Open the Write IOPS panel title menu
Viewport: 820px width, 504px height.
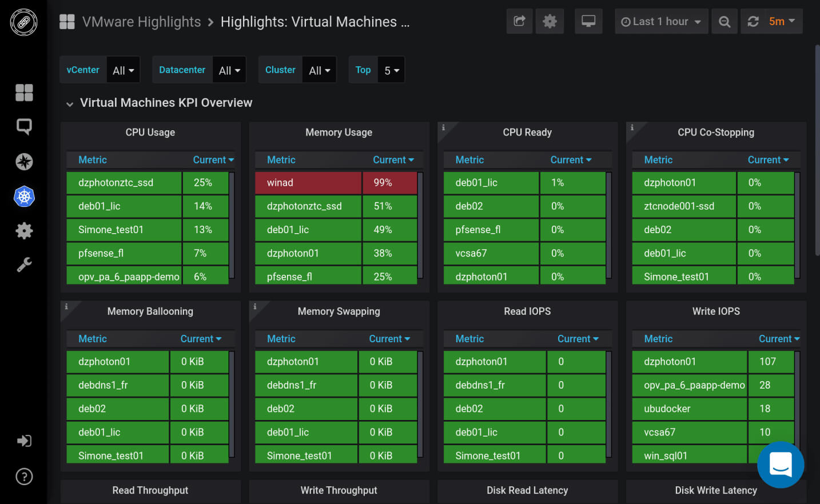click(716, 311)
